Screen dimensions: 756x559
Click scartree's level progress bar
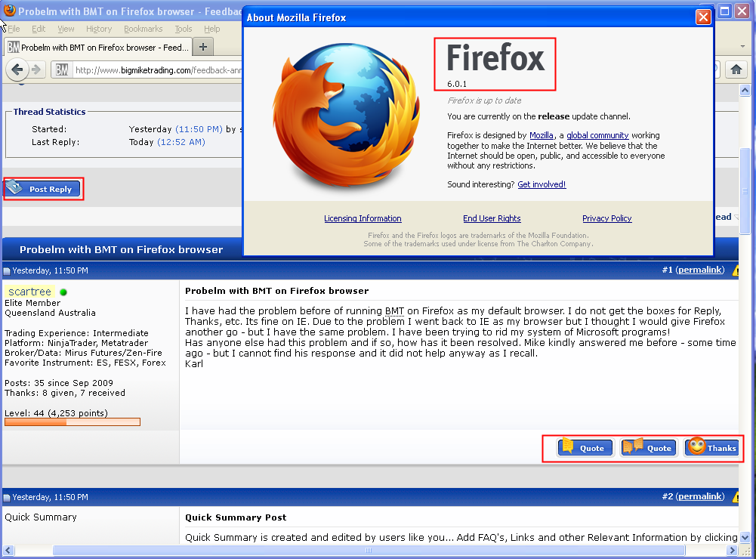(73, 422)
